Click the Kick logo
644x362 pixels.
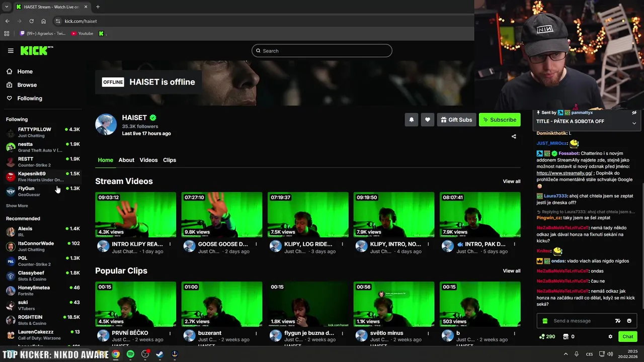click(x=37, y=50)
